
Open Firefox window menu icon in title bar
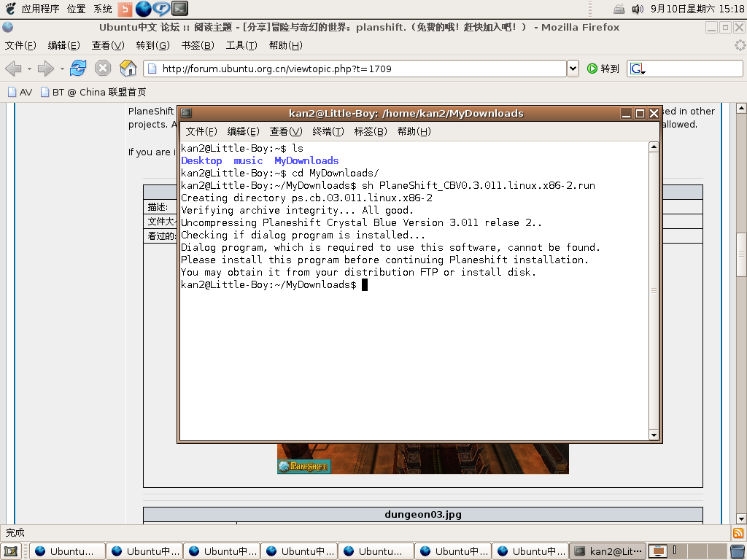pos(7,27)
